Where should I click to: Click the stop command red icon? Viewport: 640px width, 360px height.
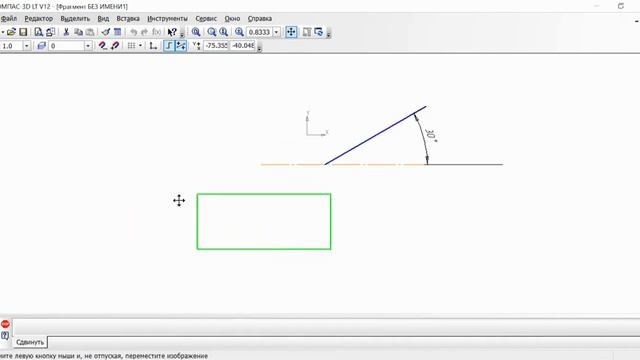tap(5, 324)
